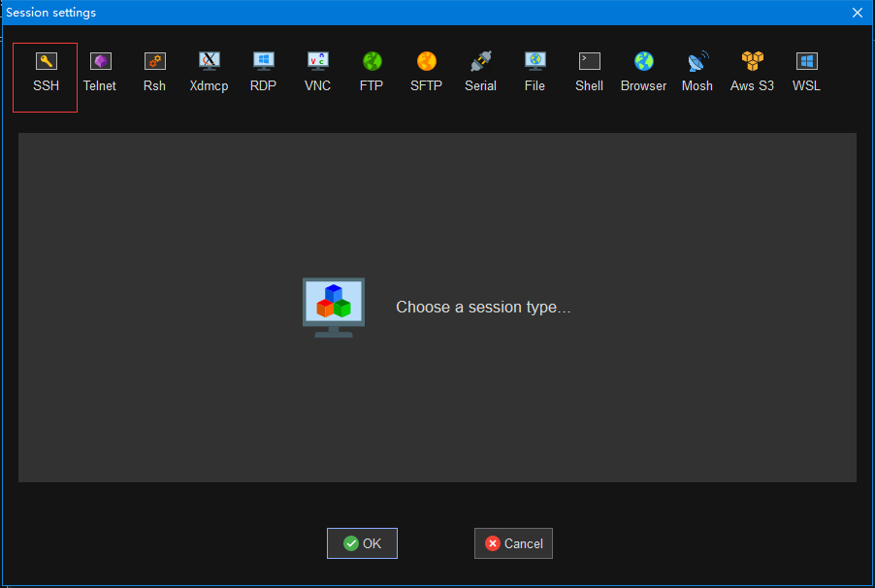The height and width of the screenshot is (588, 875).
Task: Select the Xdmcp session icon
Action: coord(209,72)
